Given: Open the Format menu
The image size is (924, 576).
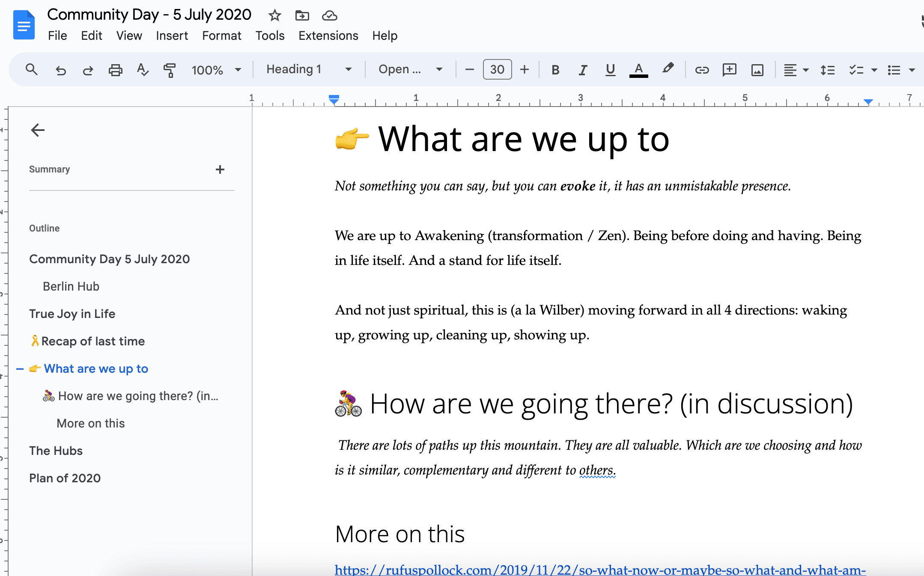Looking at the screenshot, I should pyautogui.click(x=221, y=36).
